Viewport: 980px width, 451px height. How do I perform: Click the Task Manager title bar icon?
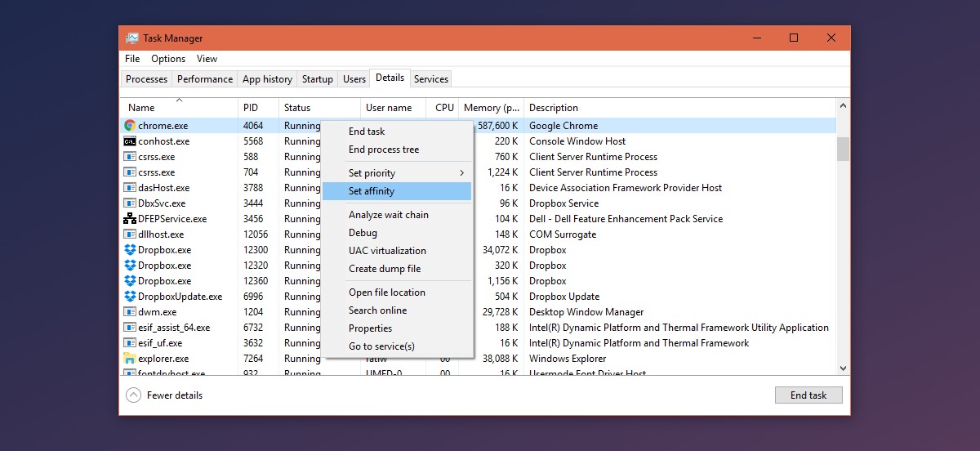132,38
